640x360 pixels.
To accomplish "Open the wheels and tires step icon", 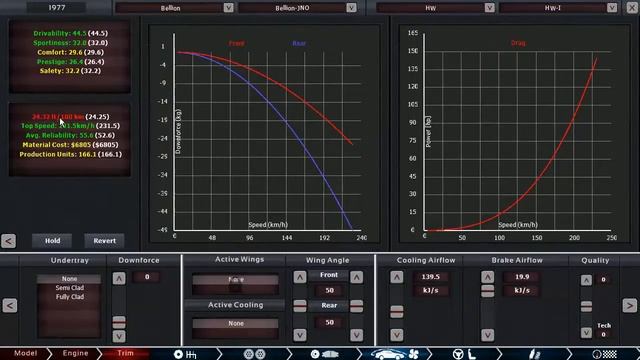I will pyautogui.click(x=254, y=354).
